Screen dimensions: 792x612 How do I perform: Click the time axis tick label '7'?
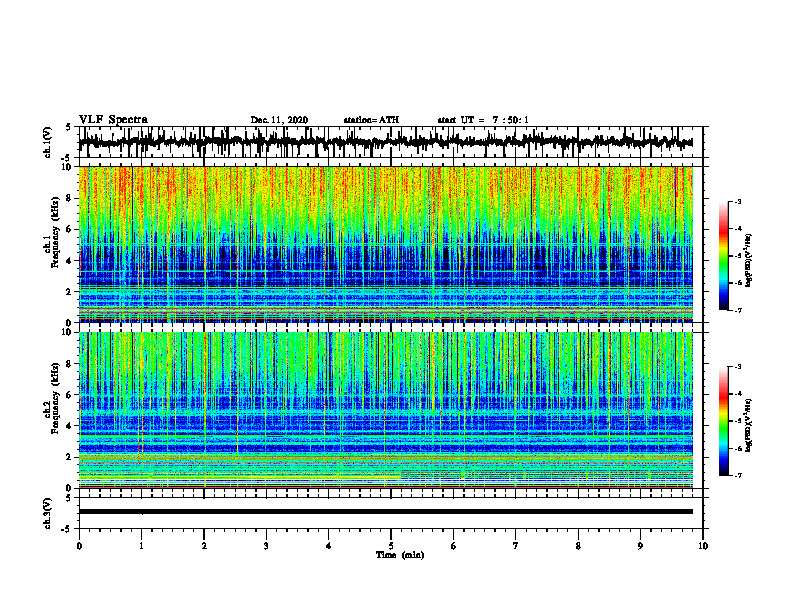point(516,546)
